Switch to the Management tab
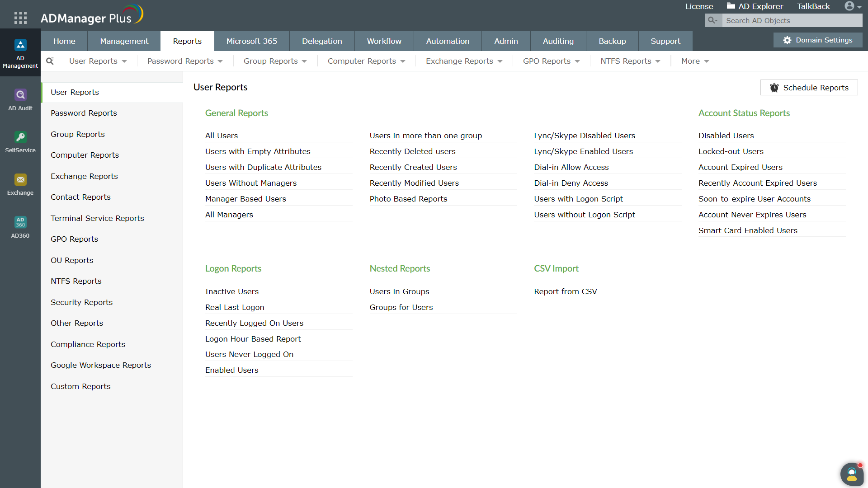868x488 pixels. point(124,41)
